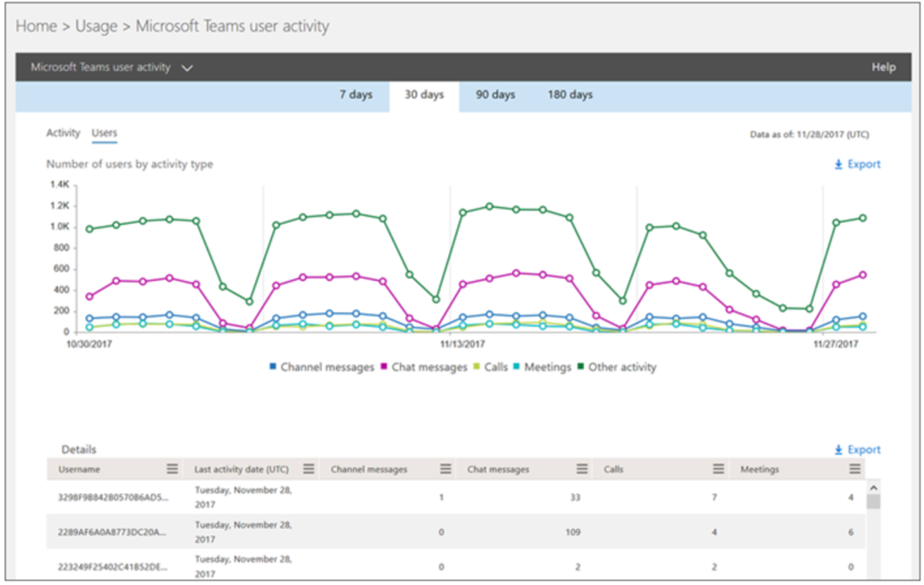Open the Help link
Viewport: 924px width, 585px height.
coord(883,68)
